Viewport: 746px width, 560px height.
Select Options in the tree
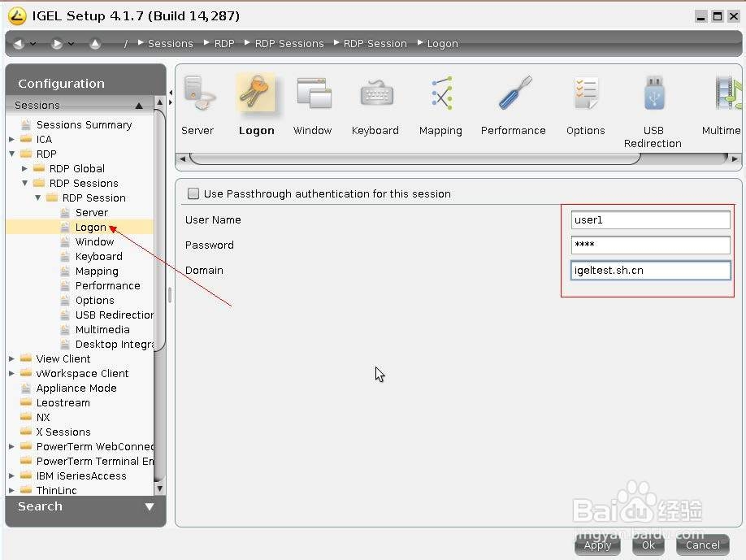click(95, 301)
